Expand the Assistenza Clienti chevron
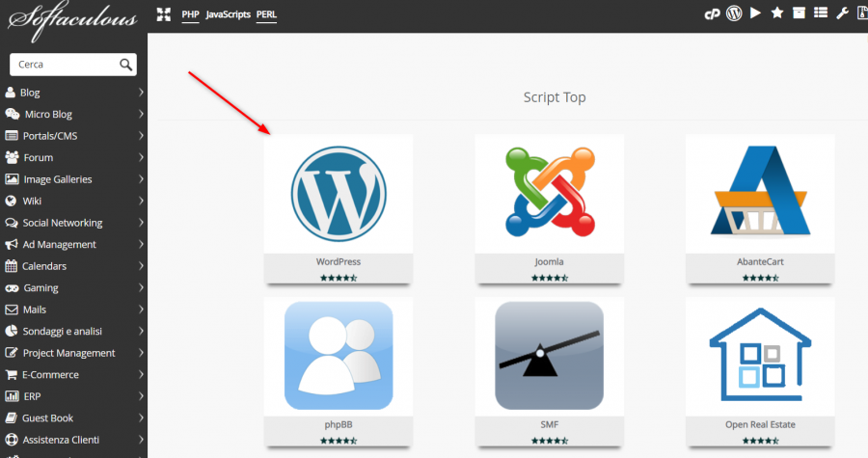868x458 pixels. pyautogui.click(x=141, y=440)
